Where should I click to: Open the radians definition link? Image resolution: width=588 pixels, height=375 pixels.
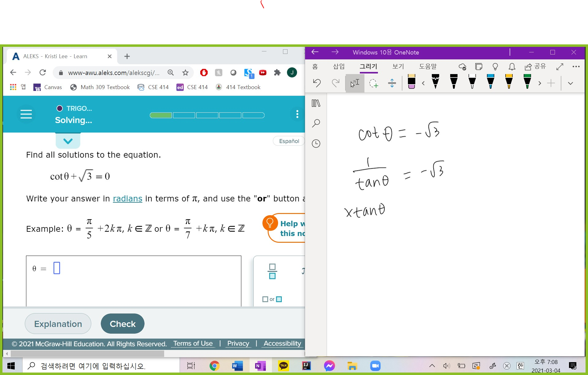click(x=127, y=199)
